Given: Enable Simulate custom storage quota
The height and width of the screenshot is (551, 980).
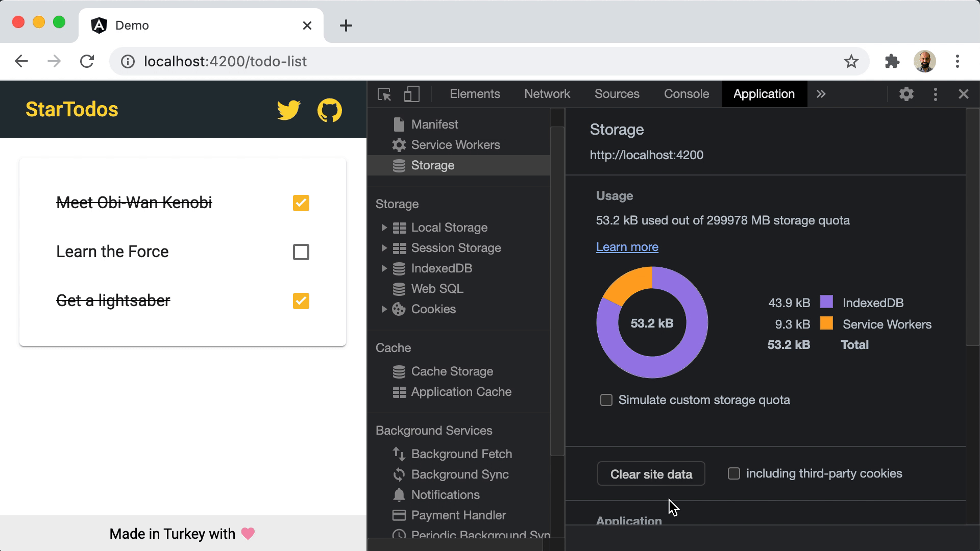Looking at the screenshot, I should pos(606,400).
